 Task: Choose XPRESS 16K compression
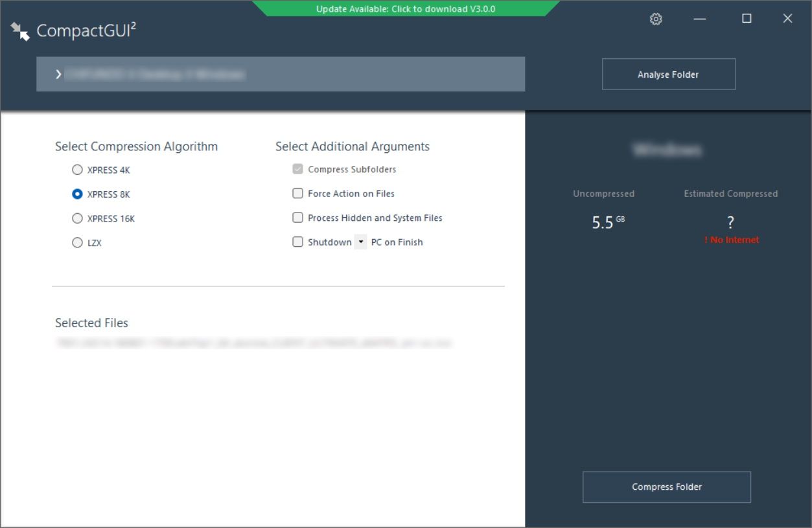pos(77,218)
